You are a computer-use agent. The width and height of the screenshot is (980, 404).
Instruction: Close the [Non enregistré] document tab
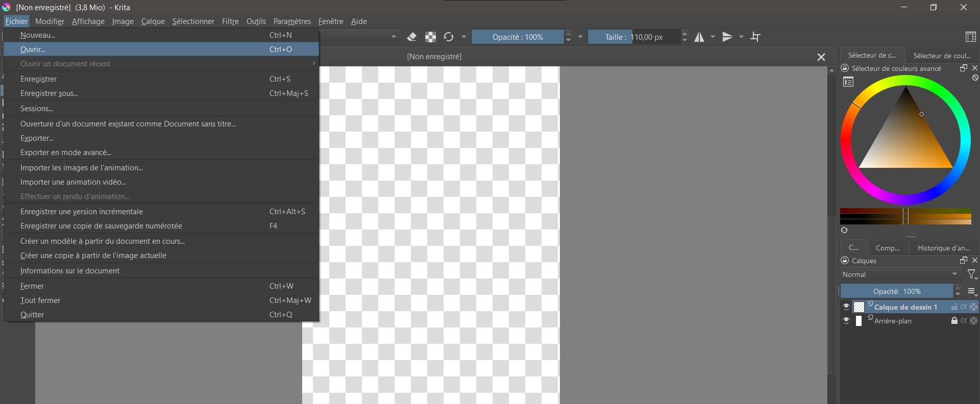coord(821,57)
